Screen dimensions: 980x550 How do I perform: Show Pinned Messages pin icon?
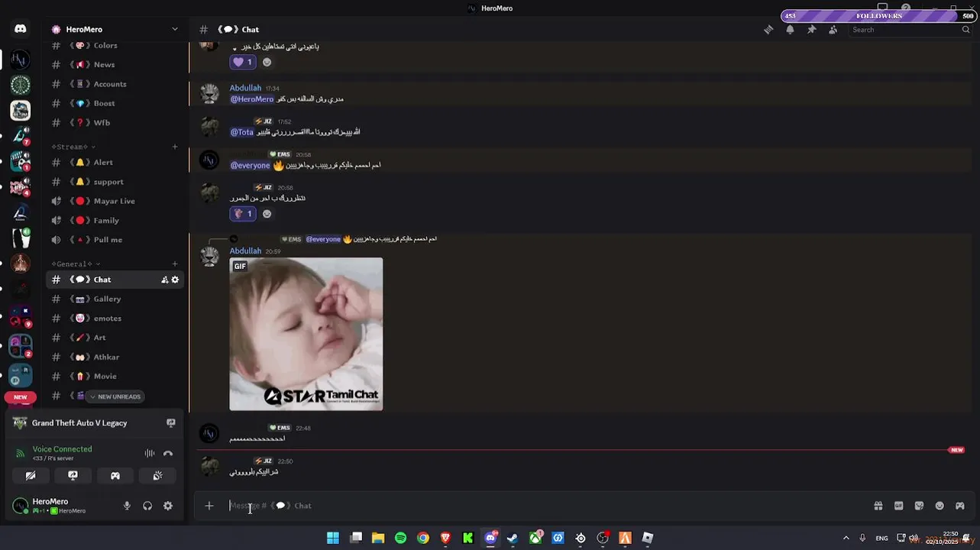coord(811,30)
